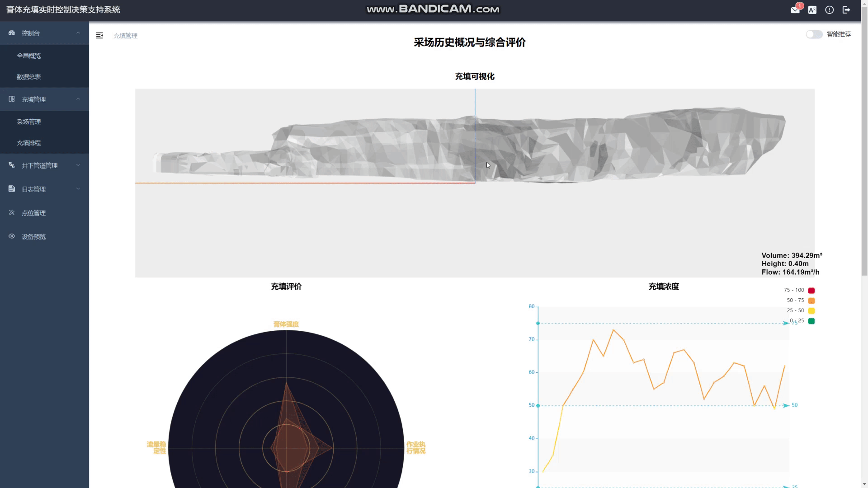Click the 点位管理 icon
Screen dimensions: 868x488
[12, 212]
